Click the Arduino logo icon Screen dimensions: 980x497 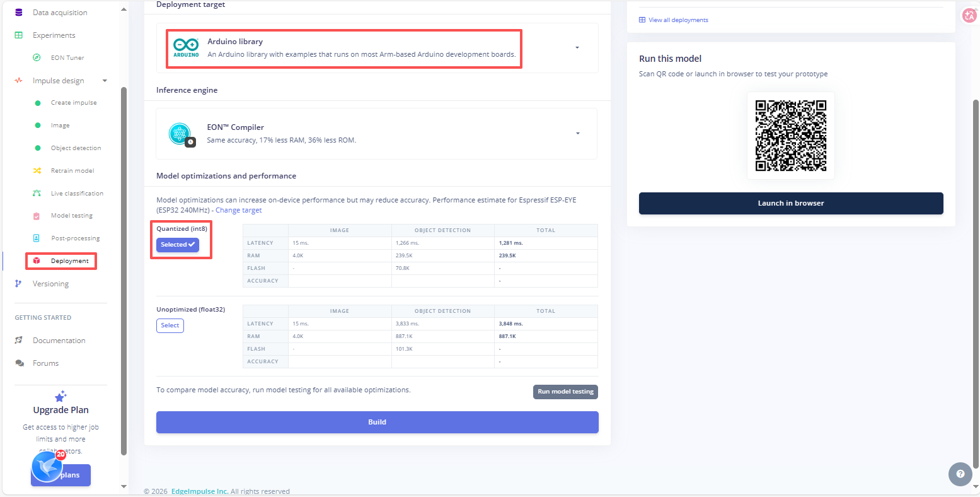[x=186, y=48]
